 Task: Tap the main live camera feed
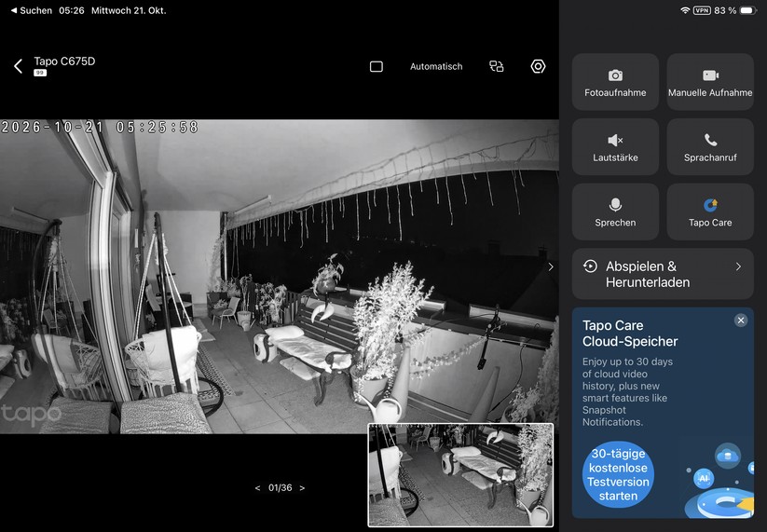(280, 277)
